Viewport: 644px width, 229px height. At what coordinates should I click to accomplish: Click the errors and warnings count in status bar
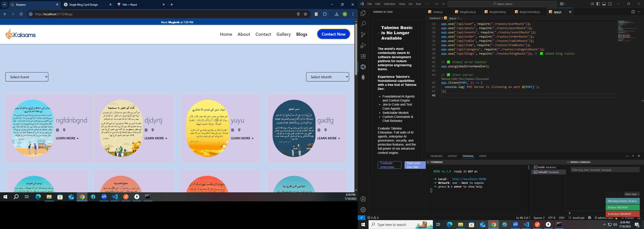(x=373, y=218)
